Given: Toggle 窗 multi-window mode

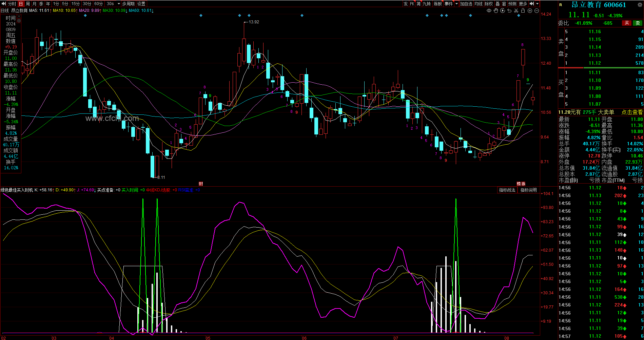Looking at the screenshot, I should coord(504,4).
